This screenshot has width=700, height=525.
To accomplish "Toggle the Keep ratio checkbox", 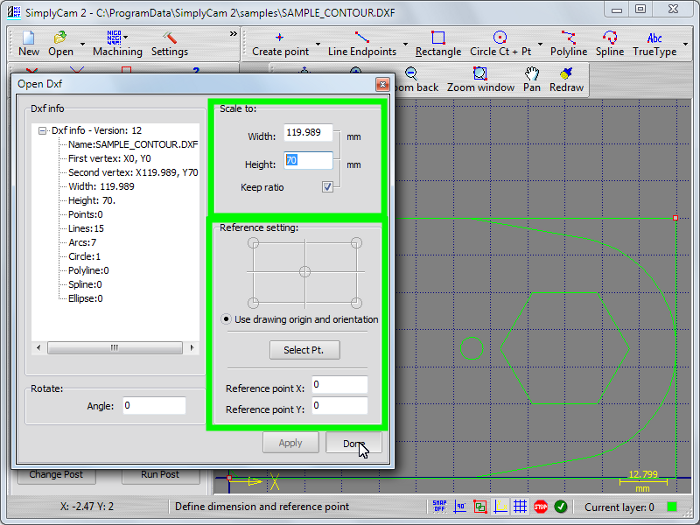I will (327, 187).
